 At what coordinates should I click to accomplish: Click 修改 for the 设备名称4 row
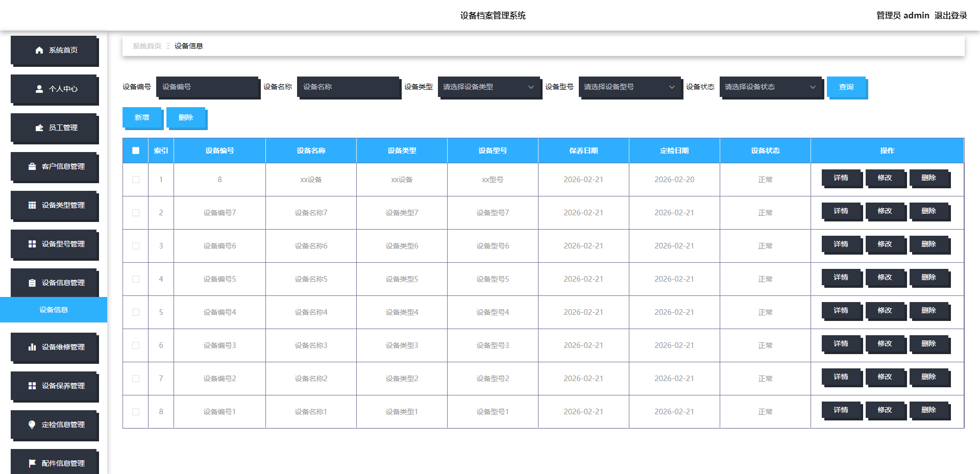[885, 310]
